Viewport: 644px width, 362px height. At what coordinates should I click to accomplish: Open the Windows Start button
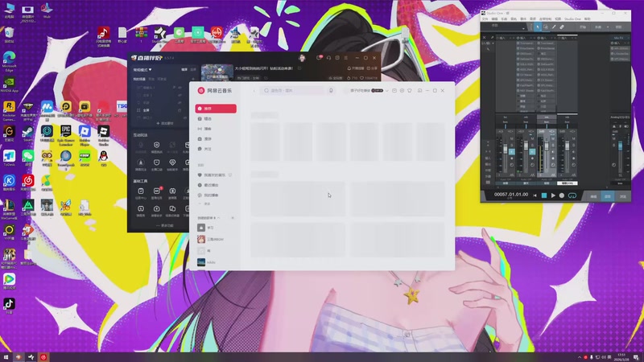point(6,357)
